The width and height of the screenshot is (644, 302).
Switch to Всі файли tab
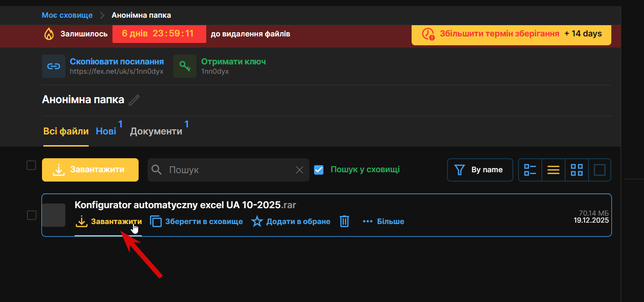click(x=66, y=131)
